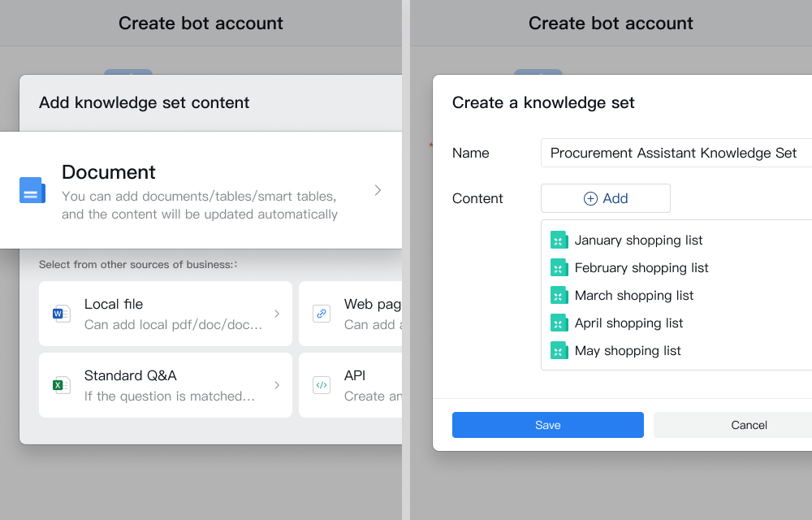Select April shopping list entry

(x=628, y=323)
